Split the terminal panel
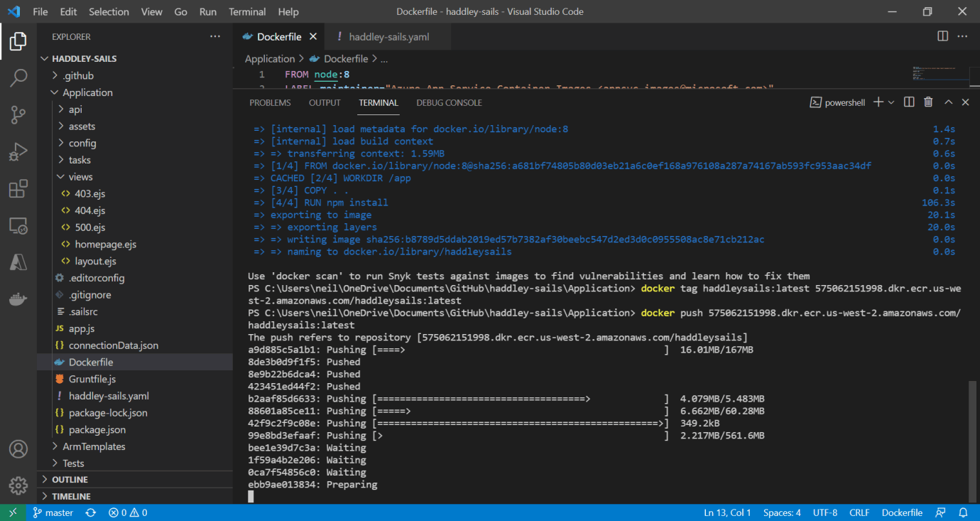This screenshot has height=521, width=980. (908, 102)
